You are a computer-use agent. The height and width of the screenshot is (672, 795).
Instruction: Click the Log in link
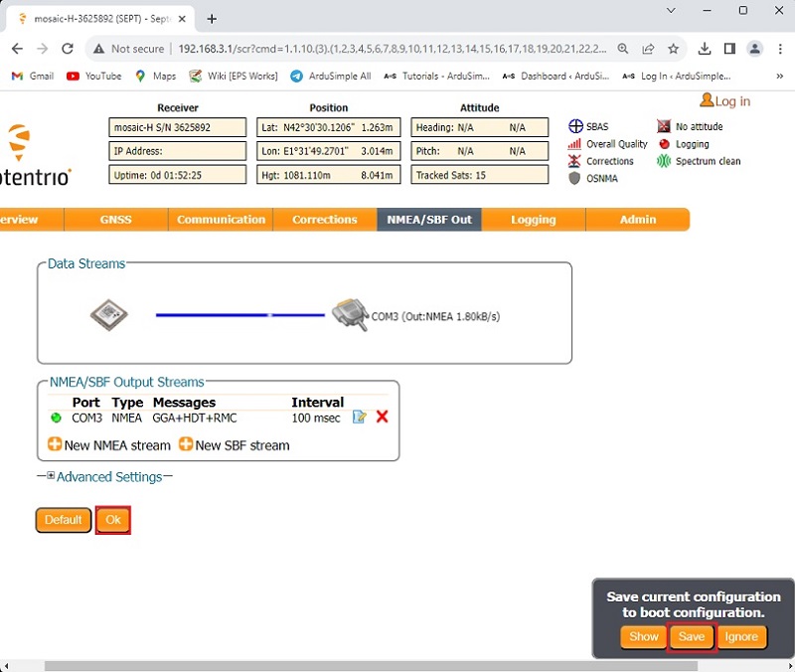click(x=725, y=101)
